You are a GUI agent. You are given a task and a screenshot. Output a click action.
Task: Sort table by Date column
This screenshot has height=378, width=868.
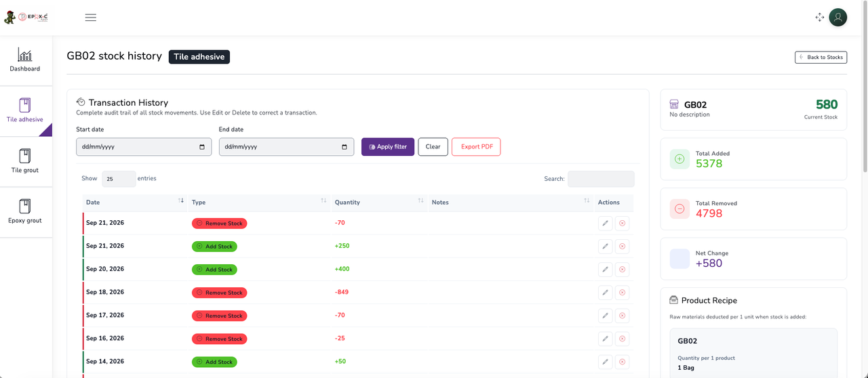pos(135,203)
